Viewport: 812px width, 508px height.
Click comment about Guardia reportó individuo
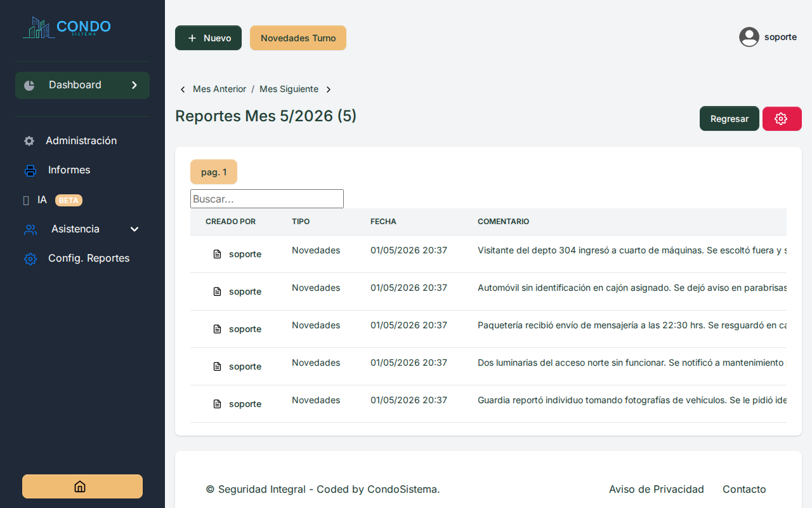click(x=632, y=400)
